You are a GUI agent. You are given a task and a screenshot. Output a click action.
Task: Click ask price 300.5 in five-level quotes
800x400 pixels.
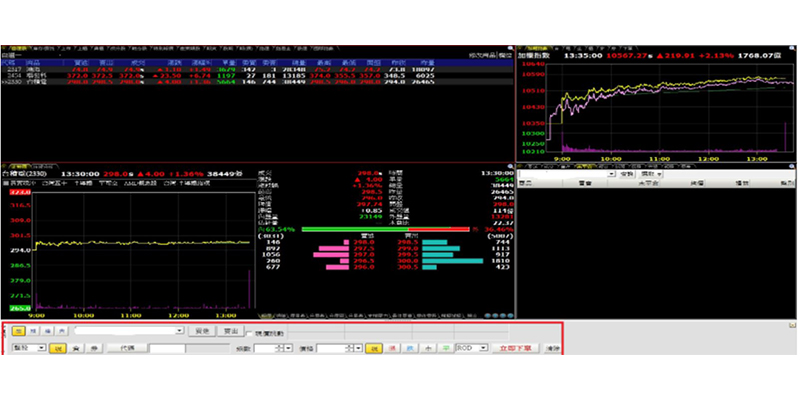coord(408,267)
